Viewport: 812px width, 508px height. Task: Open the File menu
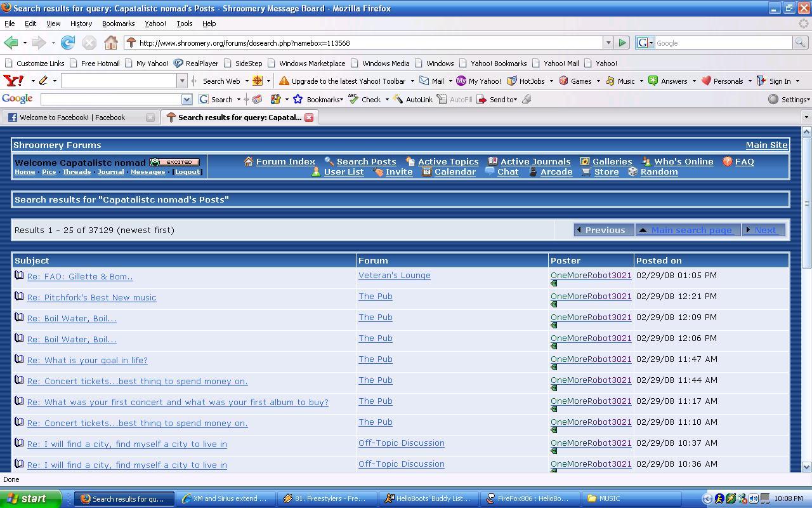pos(10,23)
